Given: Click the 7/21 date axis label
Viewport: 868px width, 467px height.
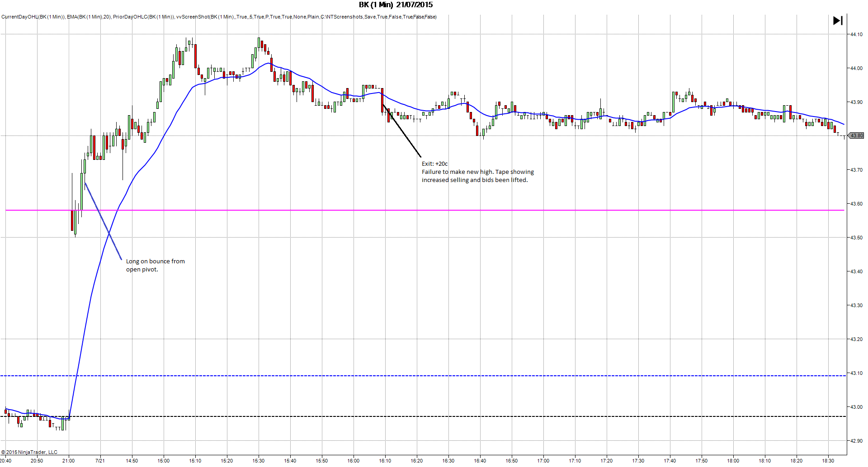Looking at the screenshot, I should (x=100, y=461).
